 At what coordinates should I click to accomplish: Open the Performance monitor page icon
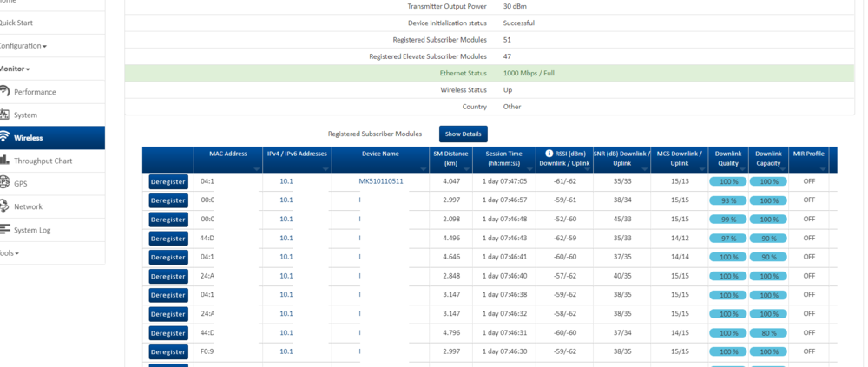point(4,92)
